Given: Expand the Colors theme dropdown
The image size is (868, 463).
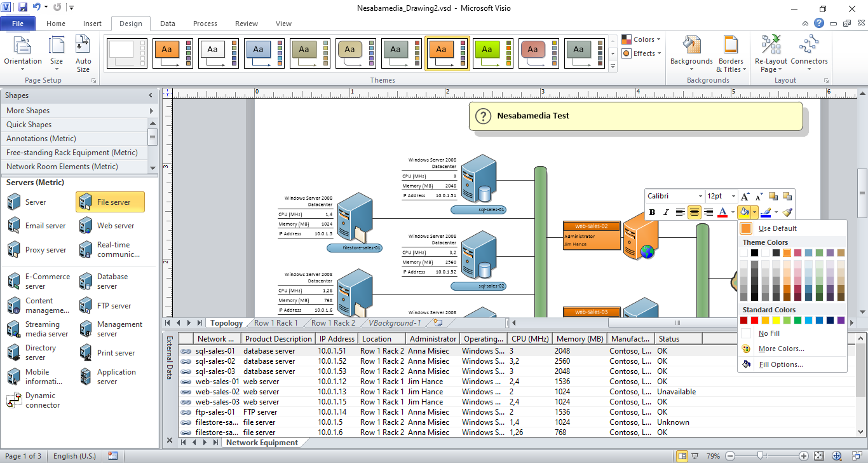Looking at the screenshot, I should coord(642,39).
